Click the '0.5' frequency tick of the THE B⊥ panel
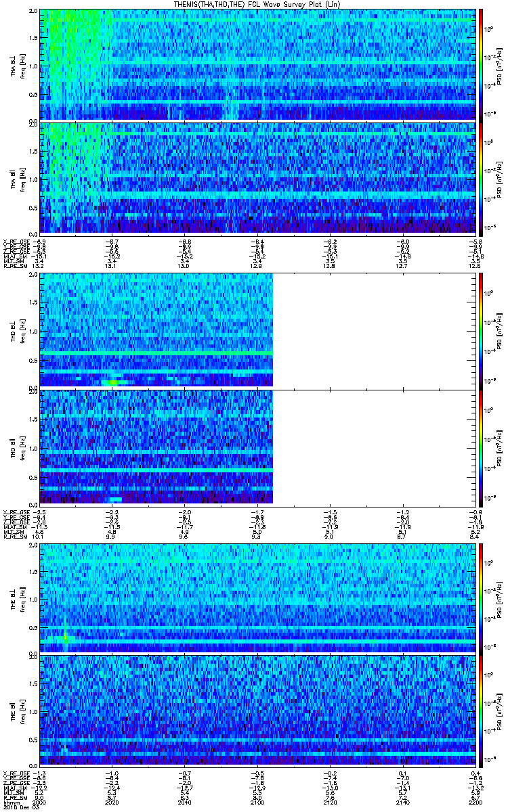Image resolution: width=508 pixels, height=812 pixels. (x=33, y=627)
